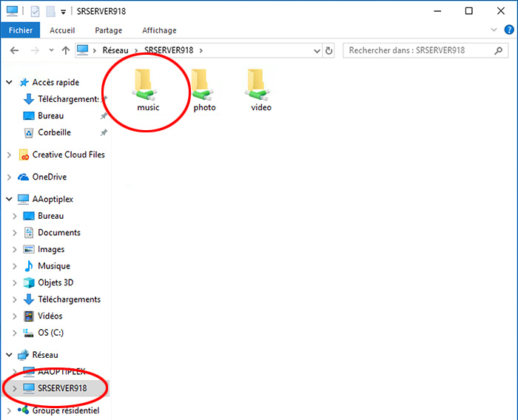This screenshot has height=420, width=518.
Task: Select OneDrive in the sidebar
Action: pos(50,177)
